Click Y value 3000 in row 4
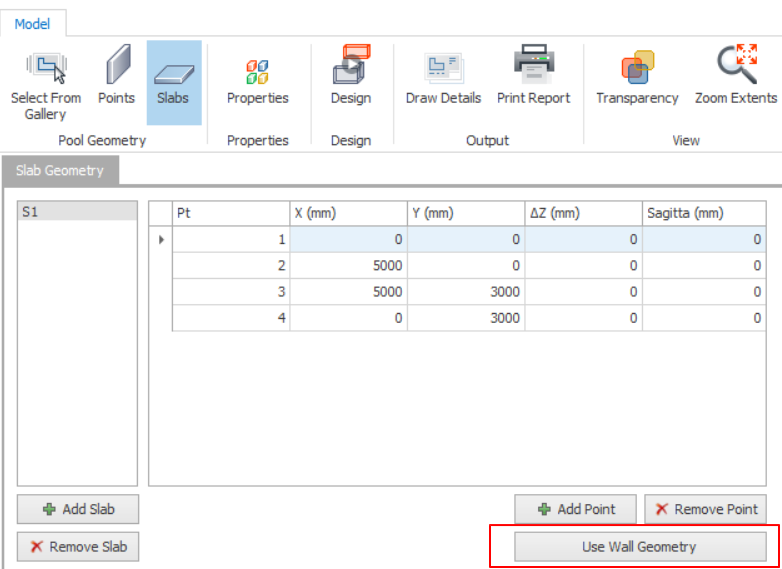This screenshot has height=569, width=782. tap(465, 317)
